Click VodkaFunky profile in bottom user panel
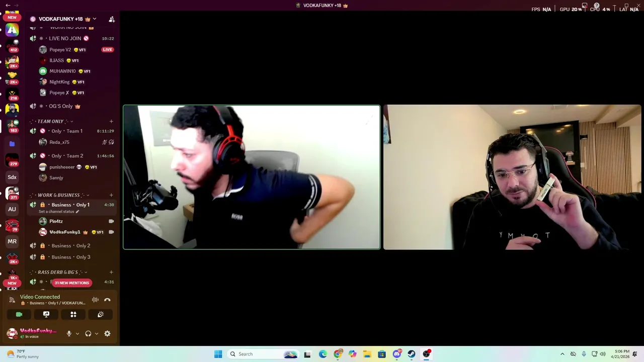 tap(33, 333)
